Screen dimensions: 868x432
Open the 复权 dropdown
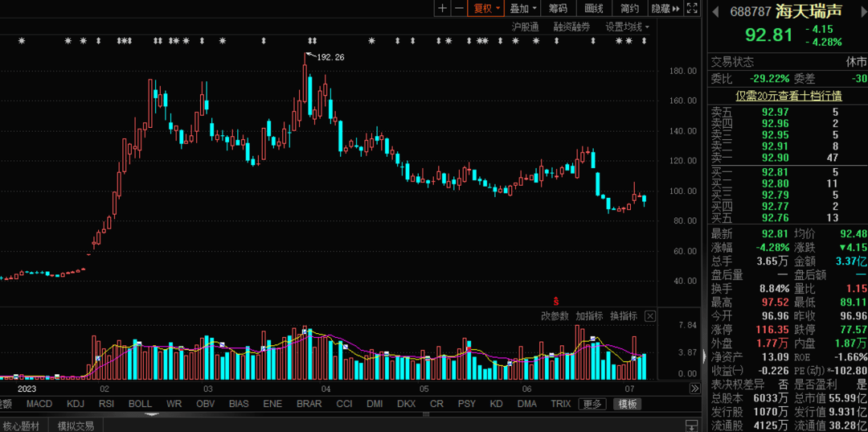coord(486,8)
